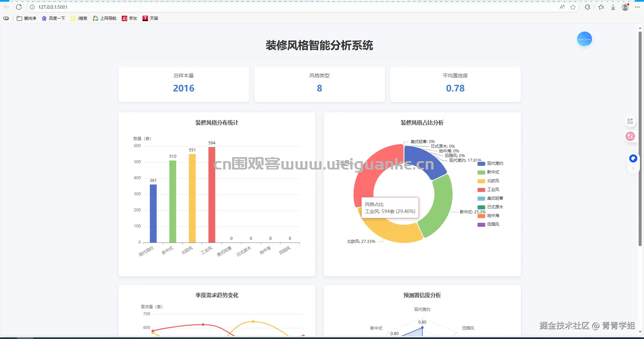Image resolution: width=644 pixels, height=339 pixels.
Task: Click the leftmost icon on the bookmarks bar
Action: pos(6,18)
